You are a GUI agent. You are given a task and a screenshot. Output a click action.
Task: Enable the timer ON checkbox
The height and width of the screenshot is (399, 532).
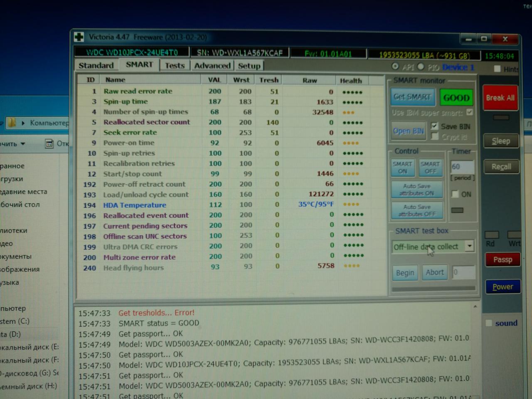[x=455, y=194]
